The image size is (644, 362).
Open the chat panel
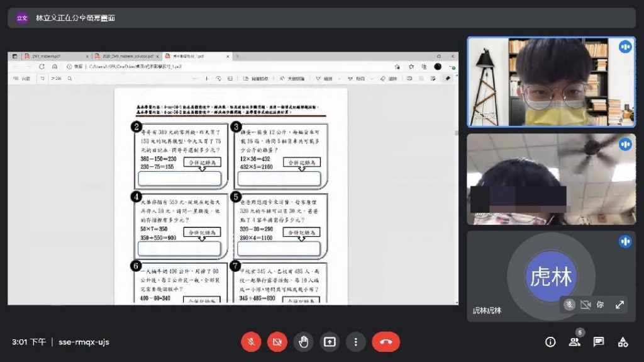tap(599, 342)
